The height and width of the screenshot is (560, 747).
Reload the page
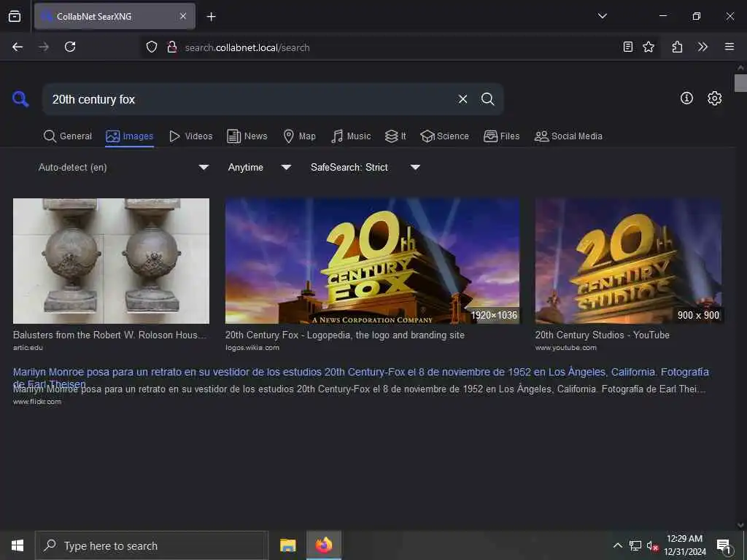click(x=70, y=47)
